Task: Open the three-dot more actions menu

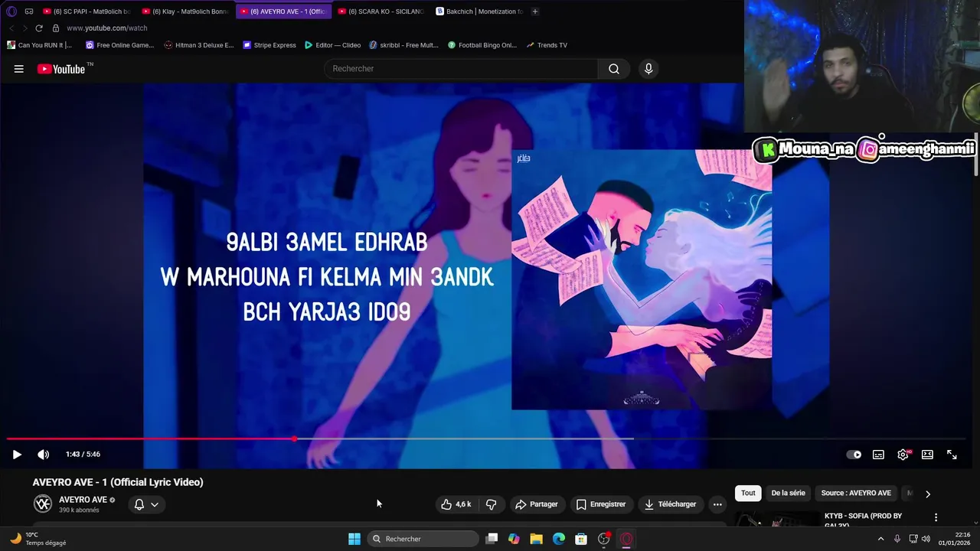Action: [717, 504]
